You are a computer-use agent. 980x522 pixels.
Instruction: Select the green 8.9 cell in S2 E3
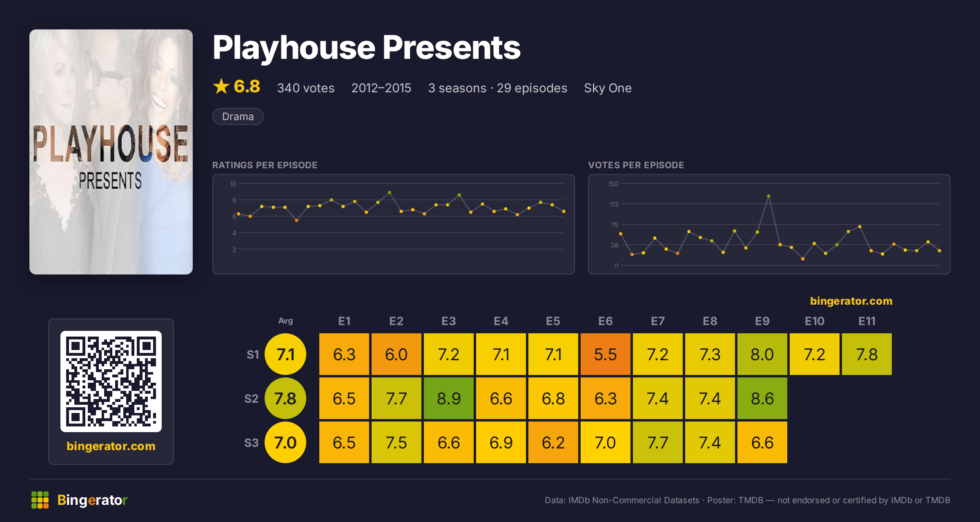coord(449,398)
